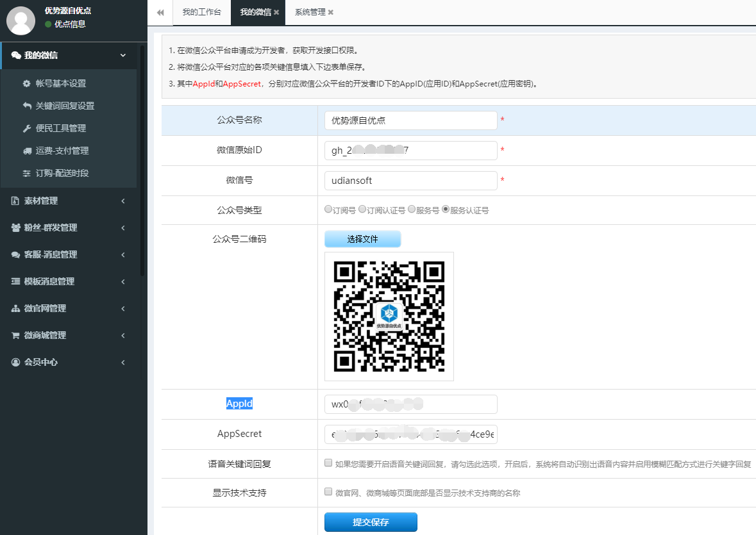The image size is (756, 535).
Task: Click the document icon for 素材管理
Action: pos(15,201)
